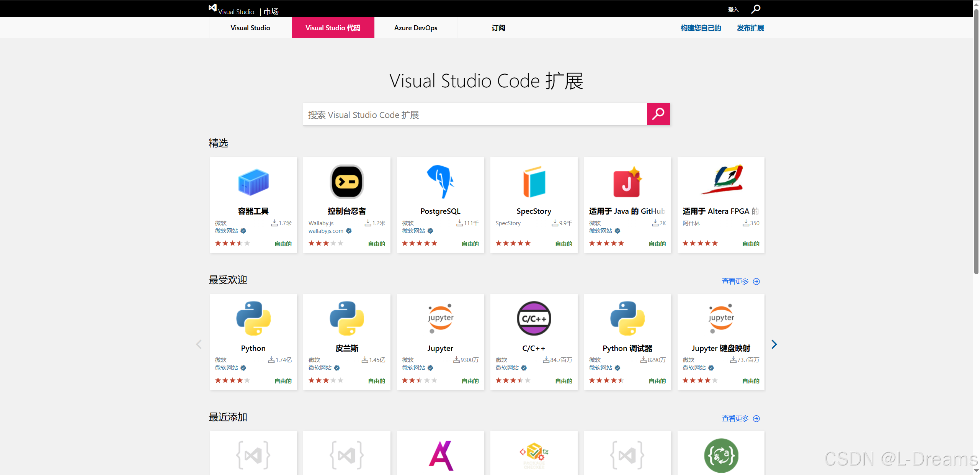The width and height of the screenshot is (980, 475).
Task: Click the 发布扩展 link
Action: click(750, 28)
